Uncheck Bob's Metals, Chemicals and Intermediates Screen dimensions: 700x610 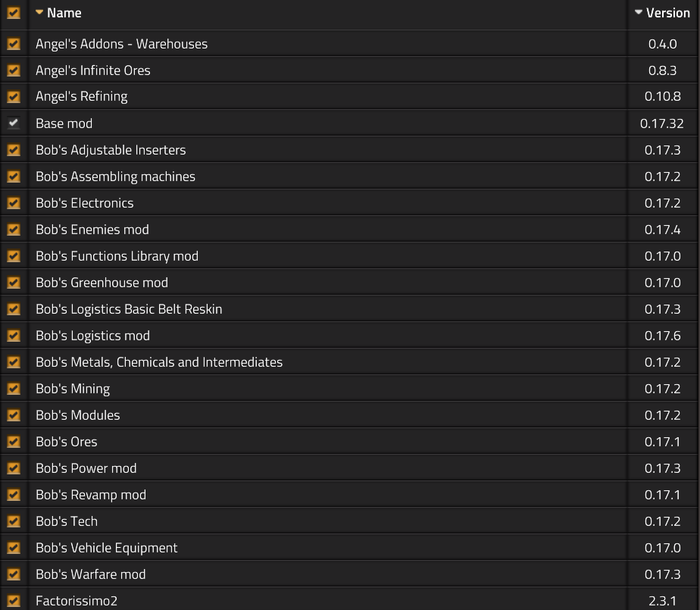click(14, 362)
